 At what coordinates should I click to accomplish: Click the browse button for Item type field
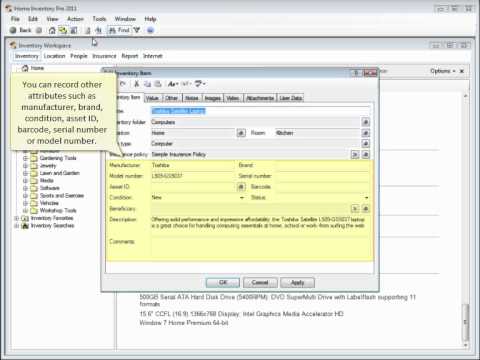(366, 144)
